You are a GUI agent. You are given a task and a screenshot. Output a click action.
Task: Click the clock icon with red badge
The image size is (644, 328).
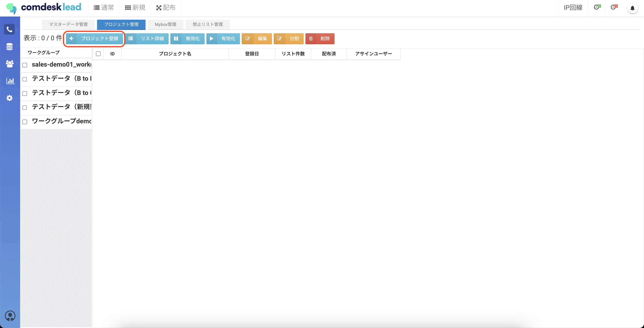(x=614, y=7)
